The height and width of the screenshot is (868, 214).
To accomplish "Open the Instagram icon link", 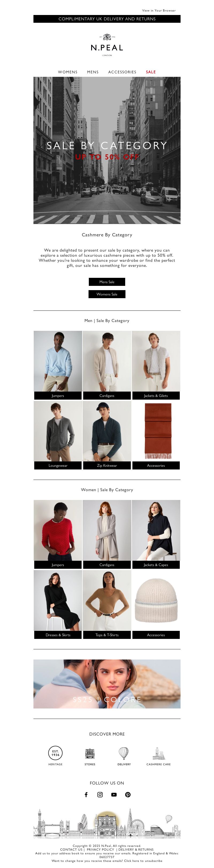I will coord(100,795).
